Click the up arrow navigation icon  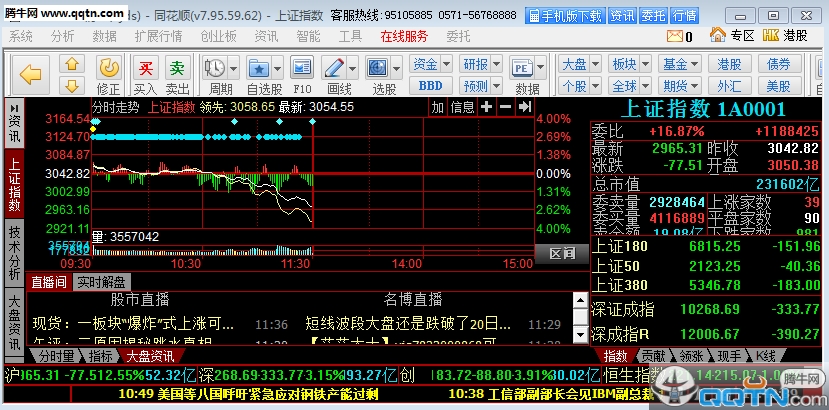[x=72, y=64]
